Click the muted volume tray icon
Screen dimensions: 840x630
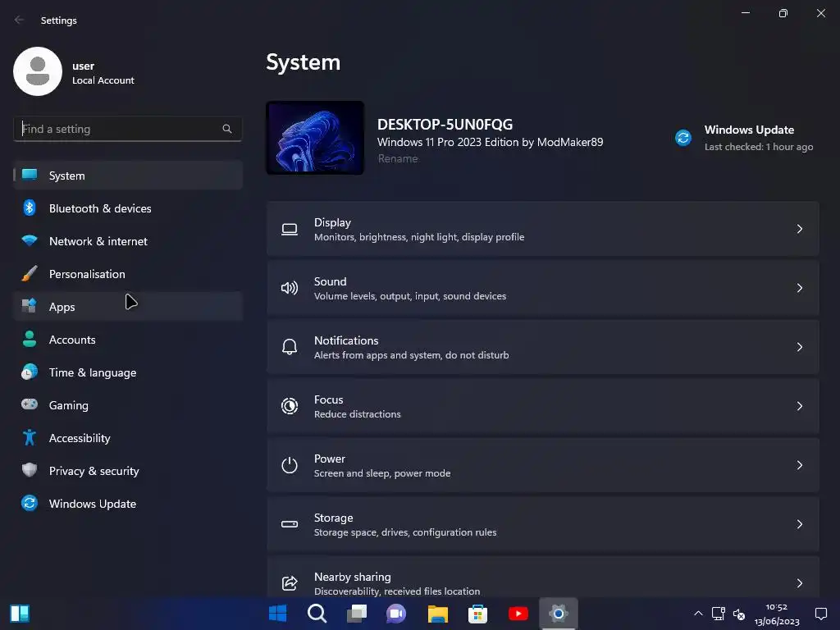[739, 614]
